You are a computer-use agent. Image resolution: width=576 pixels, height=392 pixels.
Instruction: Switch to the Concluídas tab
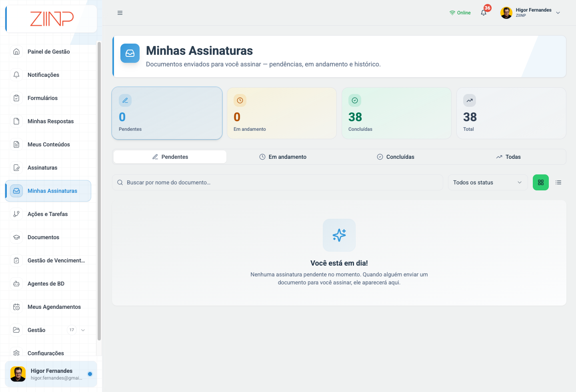coord(396,157)
